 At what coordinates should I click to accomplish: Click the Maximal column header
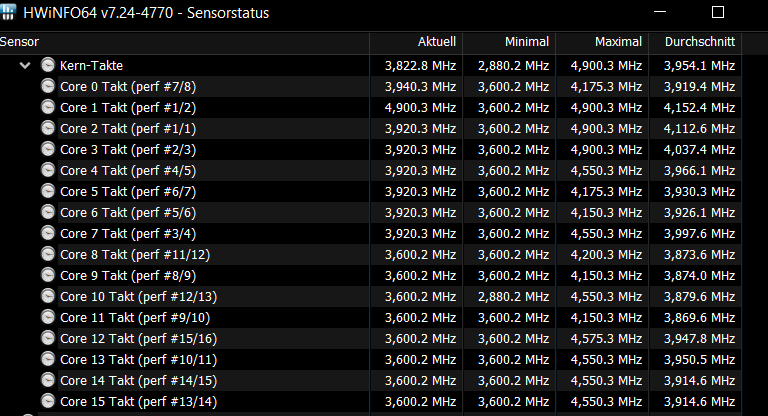point(618,42)
